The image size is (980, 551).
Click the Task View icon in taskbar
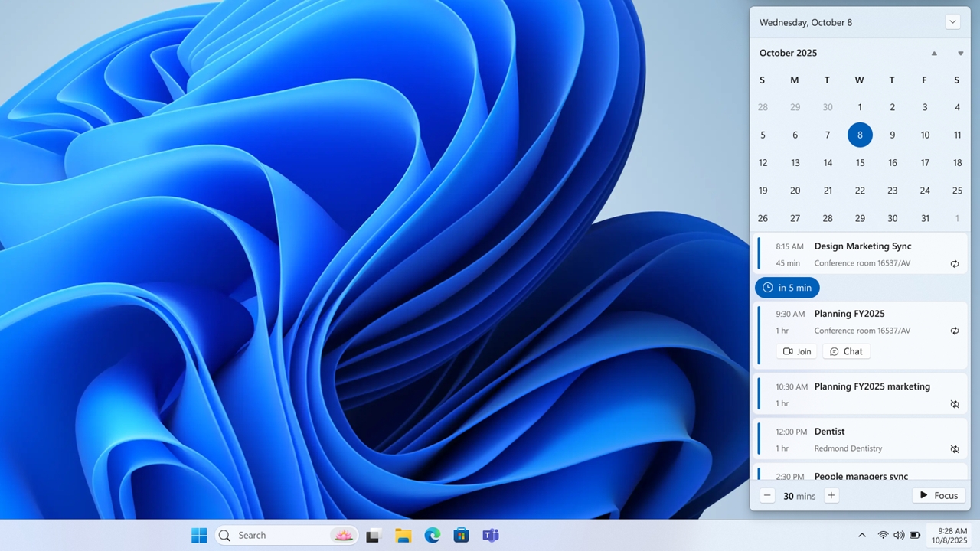(x=372, y=535)
